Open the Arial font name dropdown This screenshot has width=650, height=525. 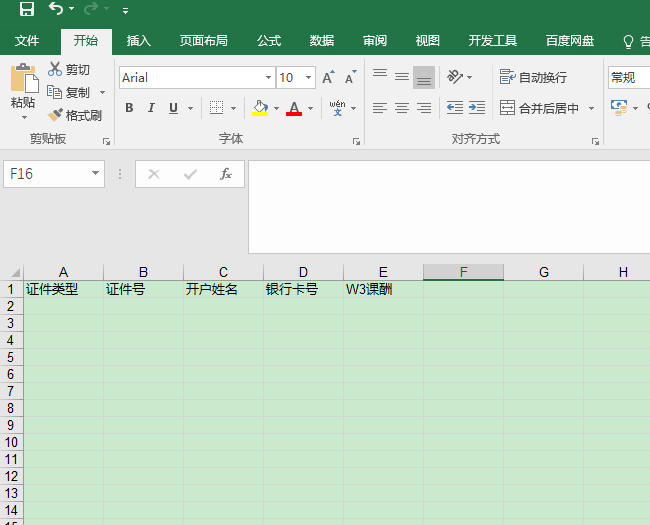point(268,78)
